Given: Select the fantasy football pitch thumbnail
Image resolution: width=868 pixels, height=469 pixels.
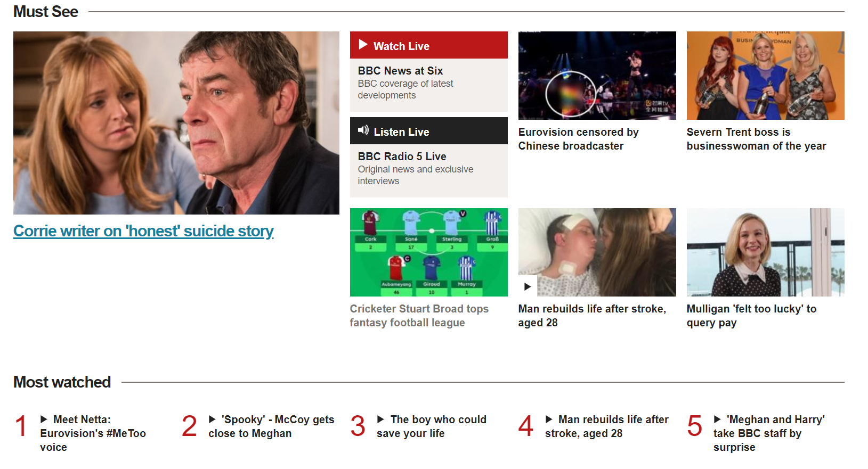Looking at the screenshot, I should point(429,252).
